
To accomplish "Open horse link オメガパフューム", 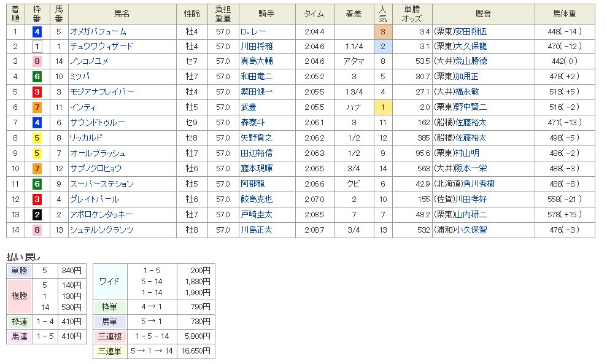I will point(98,32).
